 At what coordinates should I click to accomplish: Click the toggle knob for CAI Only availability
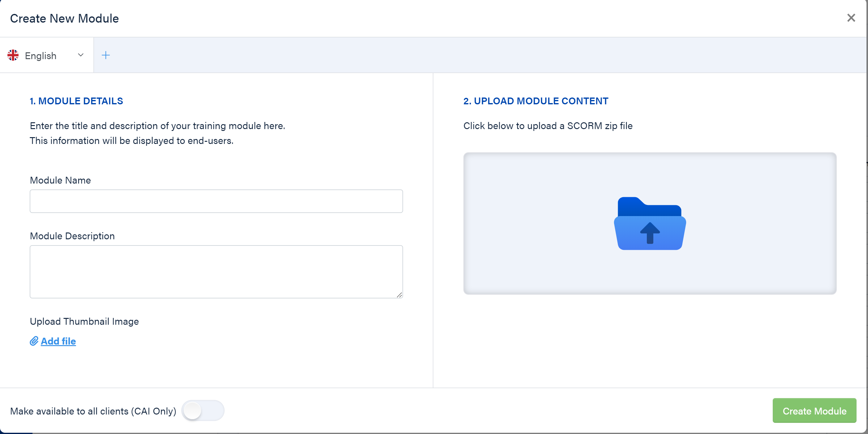pyautogui.click(x=193, y=411)
